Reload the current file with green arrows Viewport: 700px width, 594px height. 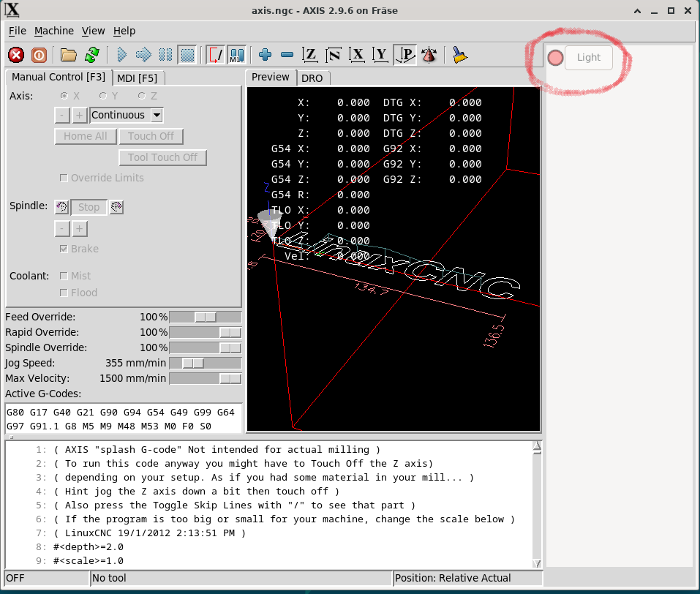[x=91, y=55]
